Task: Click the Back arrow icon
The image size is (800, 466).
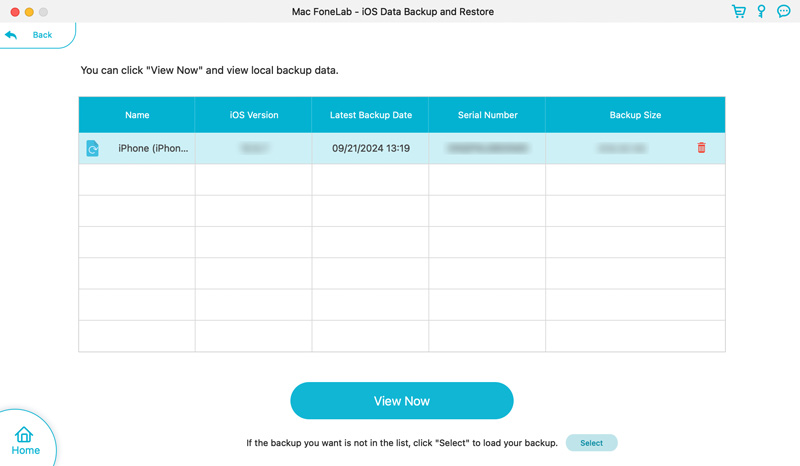Action: coord(12,35)
